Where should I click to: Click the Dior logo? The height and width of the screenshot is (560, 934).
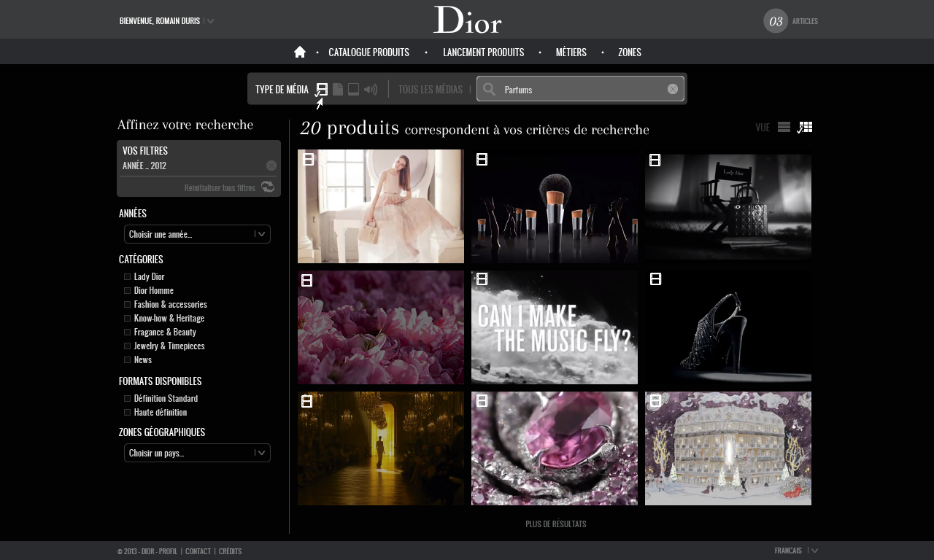tap(468, 20)
